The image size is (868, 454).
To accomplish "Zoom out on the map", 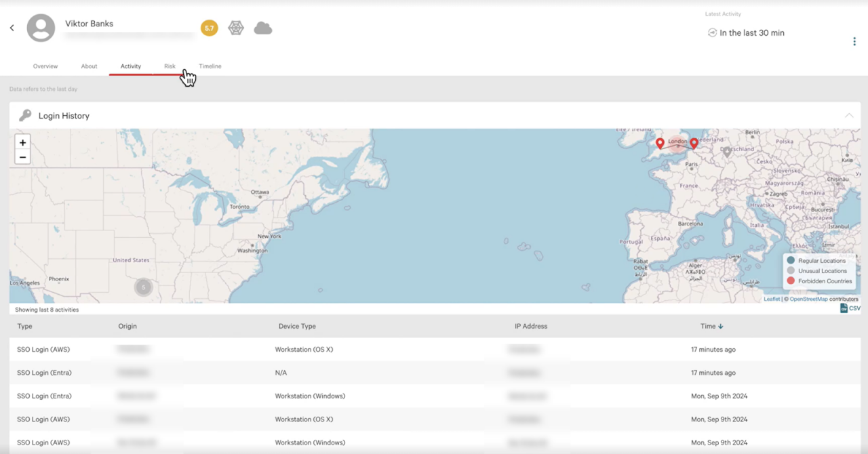I will pos(22,157).
